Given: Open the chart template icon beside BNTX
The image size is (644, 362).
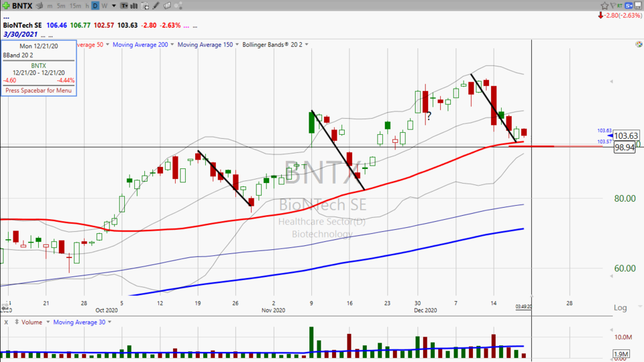Looking at the screenshot, I should [40, 6].
